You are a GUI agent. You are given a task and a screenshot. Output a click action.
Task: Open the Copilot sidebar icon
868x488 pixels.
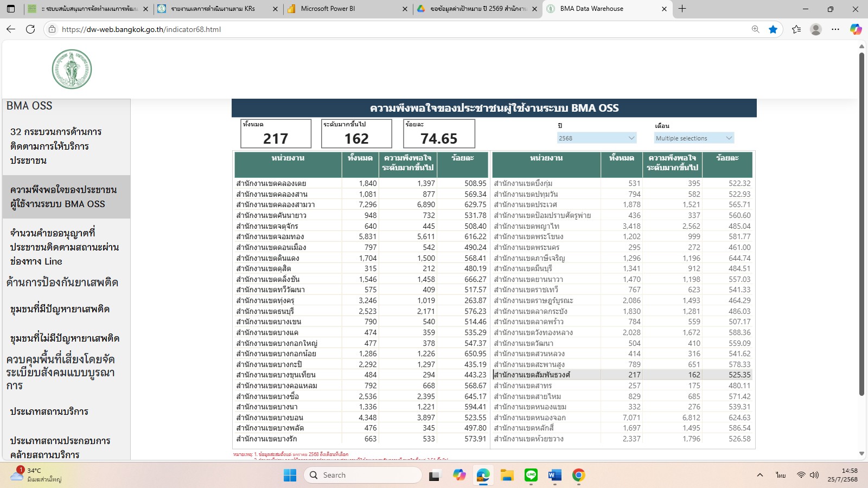[x=856, y=29]
